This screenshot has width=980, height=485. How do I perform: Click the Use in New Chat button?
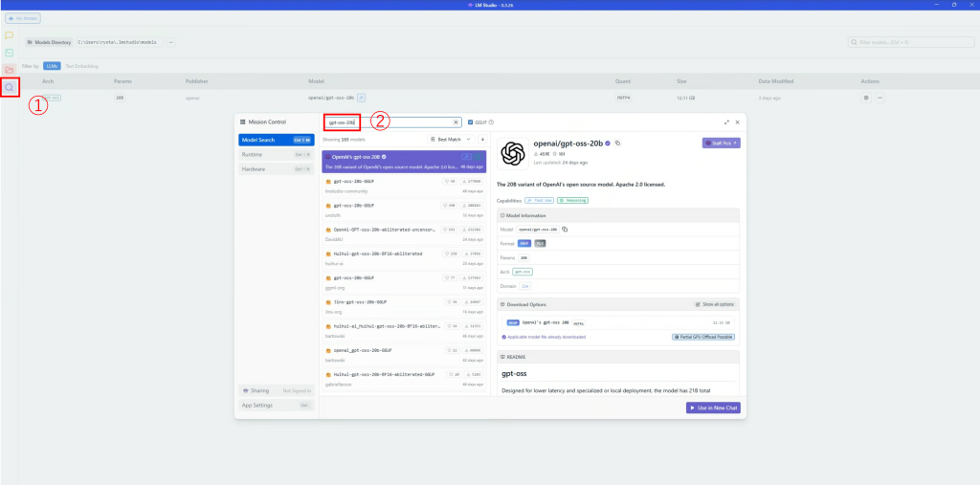click(713, 408)
